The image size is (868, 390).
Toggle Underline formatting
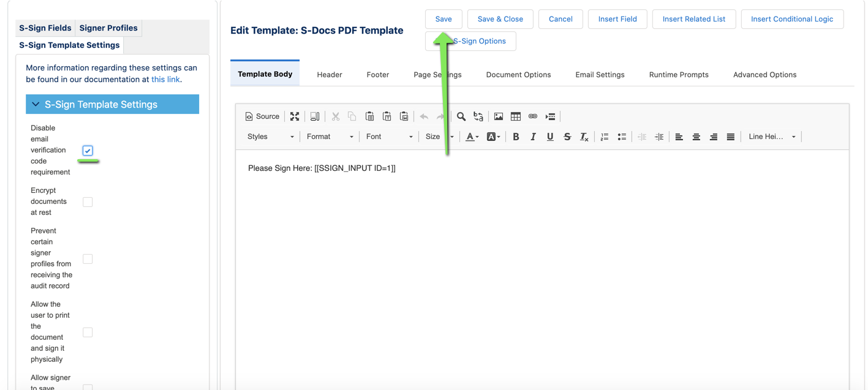[x=550, y=137]
